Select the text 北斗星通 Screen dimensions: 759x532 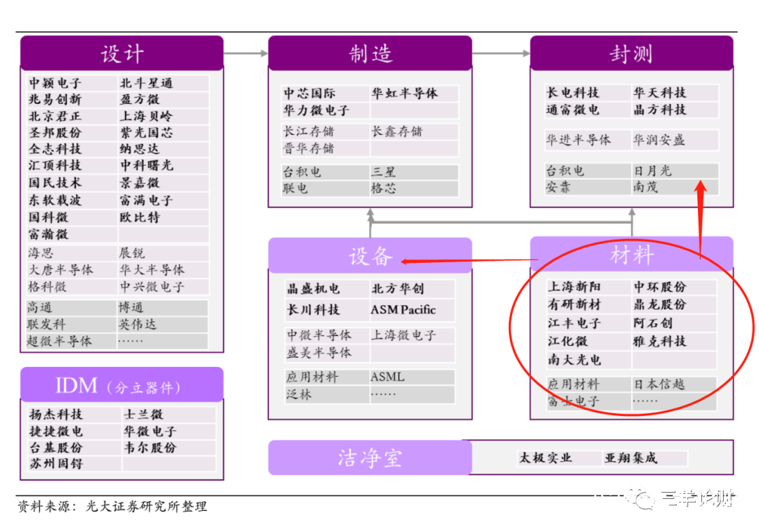[146, 83]
